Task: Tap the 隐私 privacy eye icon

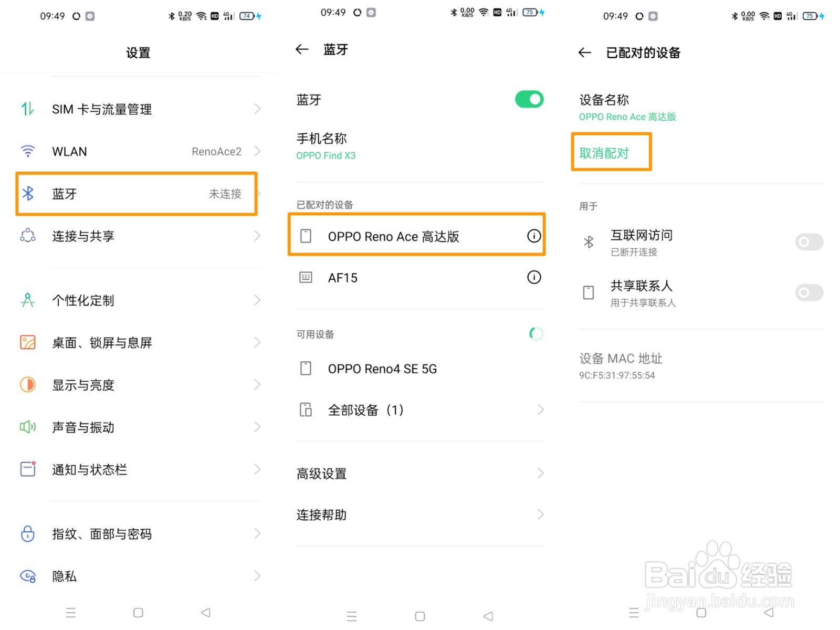Action: (x=28, y=576)
